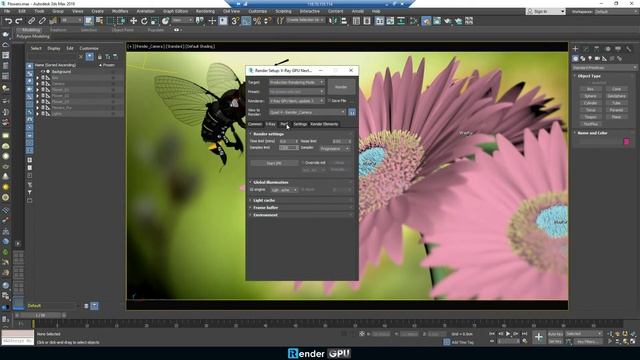Switch to the V-Ray tab in Render Setup
Viewport: 640px width, 360px height.
[x=271, y=124]
